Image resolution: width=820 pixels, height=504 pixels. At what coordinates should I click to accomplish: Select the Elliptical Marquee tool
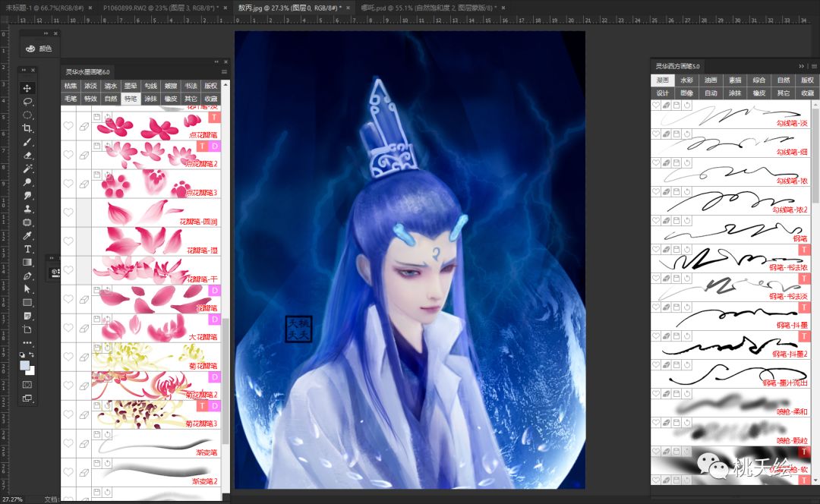coord(28,115)
